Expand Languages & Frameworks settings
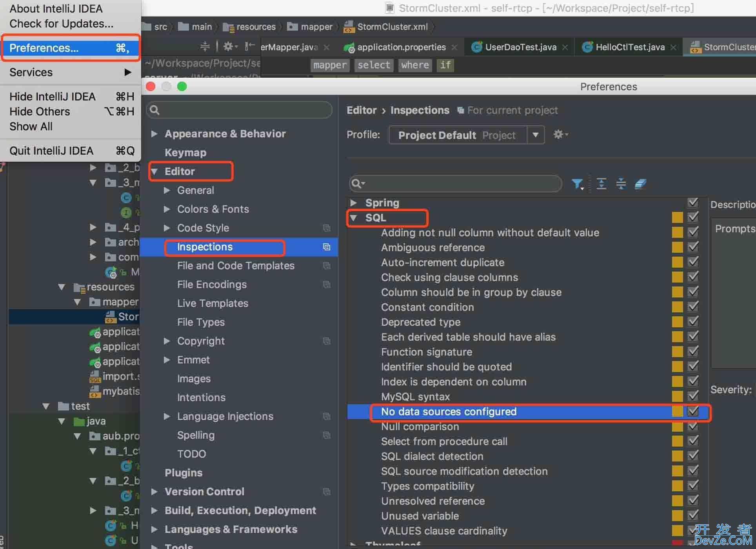This screenshot has height=549, width=756. click(x=154, y=529)
